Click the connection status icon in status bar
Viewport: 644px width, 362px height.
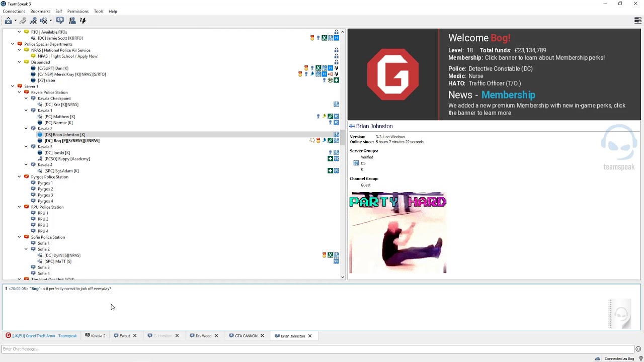(640, 358)
